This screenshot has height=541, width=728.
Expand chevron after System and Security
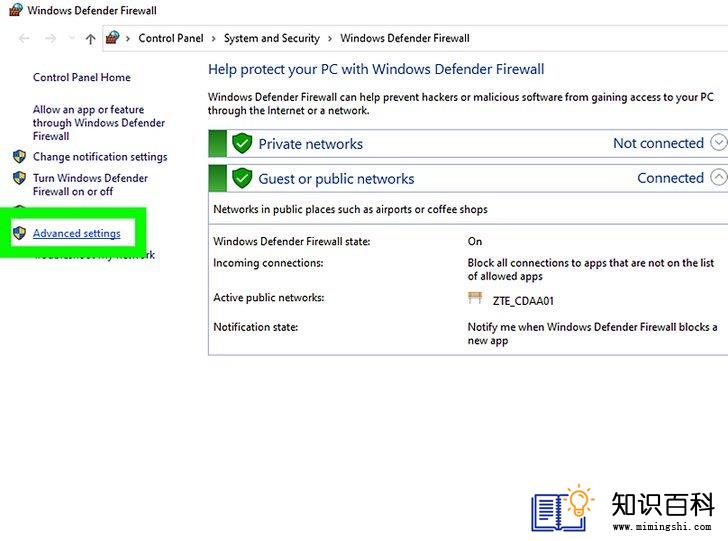click(x=330, y=39)
